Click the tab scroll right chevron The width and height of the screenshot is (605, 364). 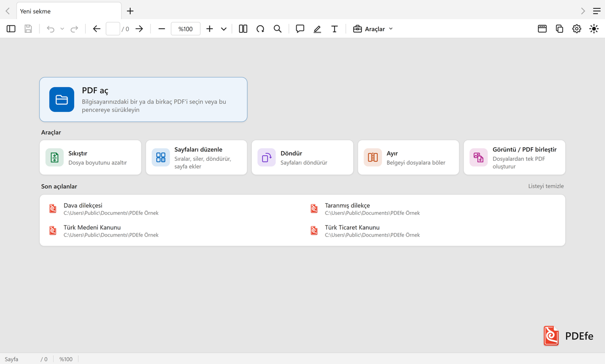(x=583, y=11)
